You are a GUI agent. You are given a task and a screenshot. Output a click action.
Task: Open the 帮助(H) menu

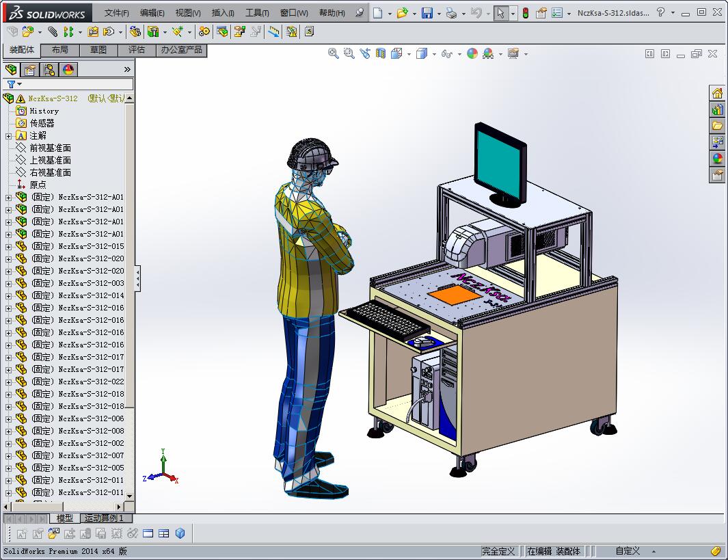click(332, 13)
